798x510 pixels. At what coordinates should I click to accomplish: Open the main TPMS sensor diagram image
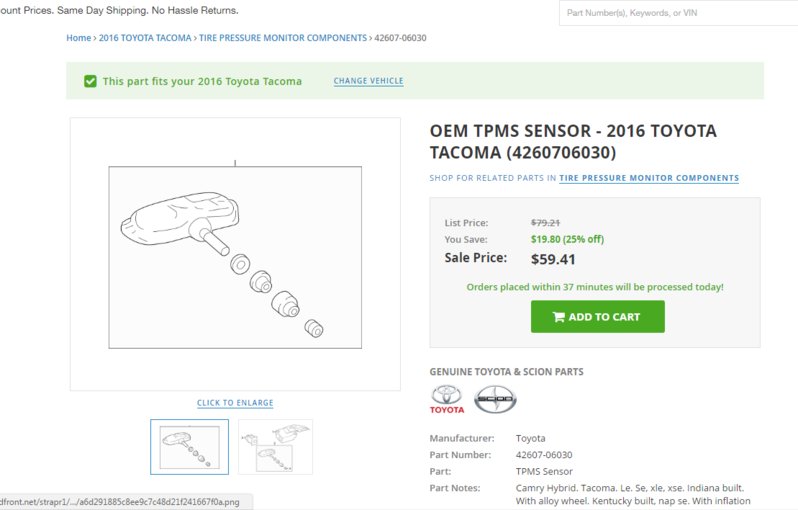click(x=235, y=254)
